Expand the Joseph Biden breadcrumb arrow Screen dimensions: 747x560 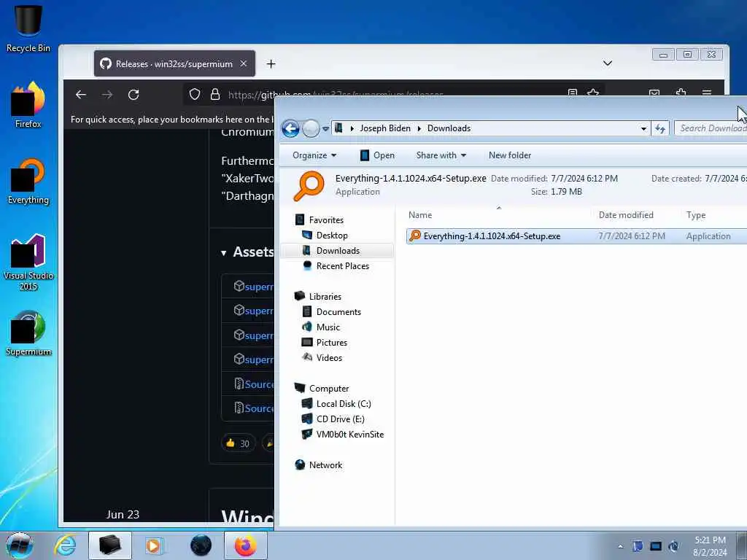352,128
